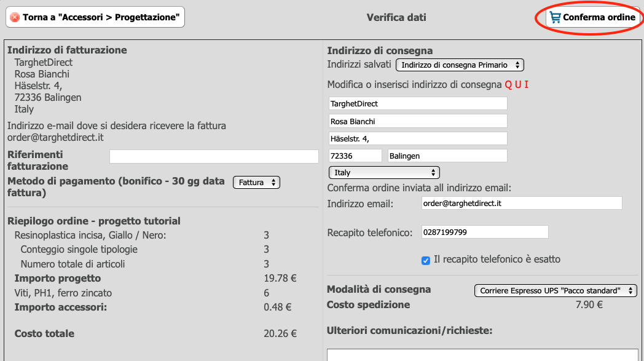Open the Indirizzi salvati dropdown
This screenshot has width=644, height=361.
coord(460,65)
